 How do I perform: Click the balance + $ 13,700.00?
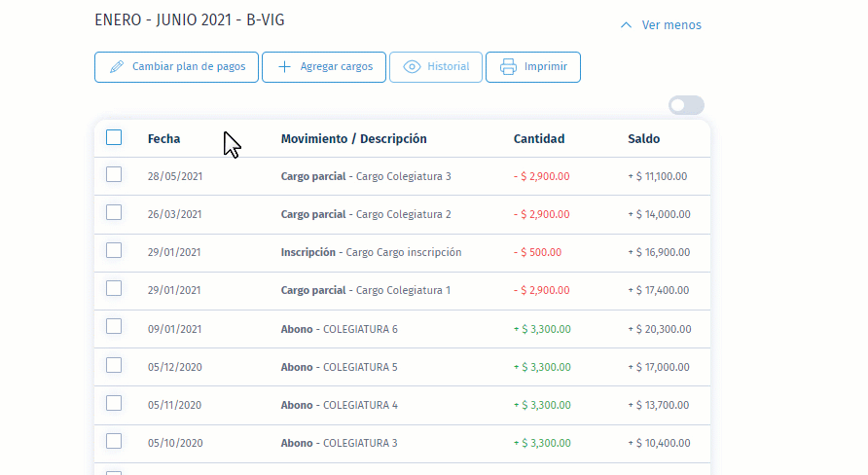pyautogui.click(x=658, y=405)
